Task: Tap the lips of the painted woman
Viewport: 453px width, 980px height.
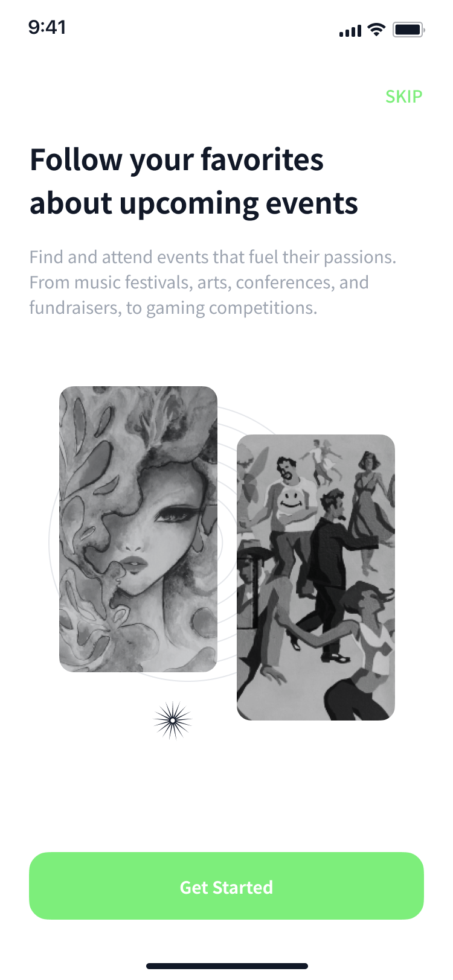Action: coord(135,565)
